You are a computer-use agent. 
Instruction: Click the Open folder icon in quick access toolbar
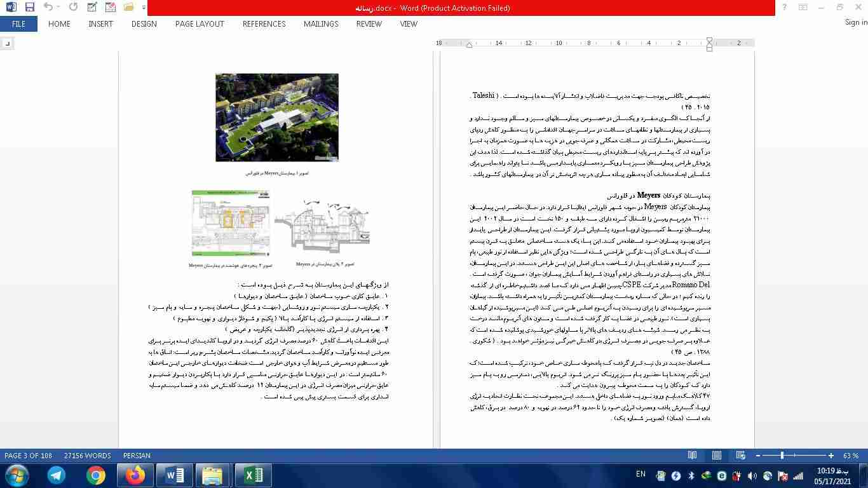click(x=129, y=8)
